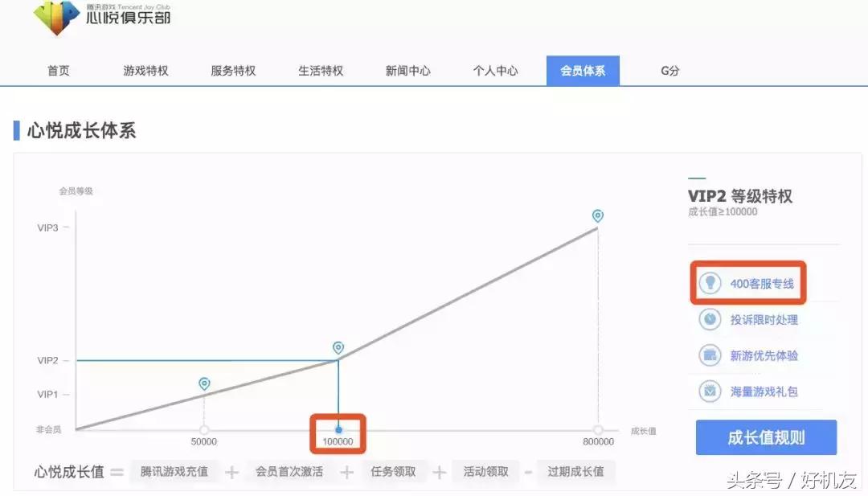
Task: Switch to the 会员体系 tab
Action: [583, 71]
